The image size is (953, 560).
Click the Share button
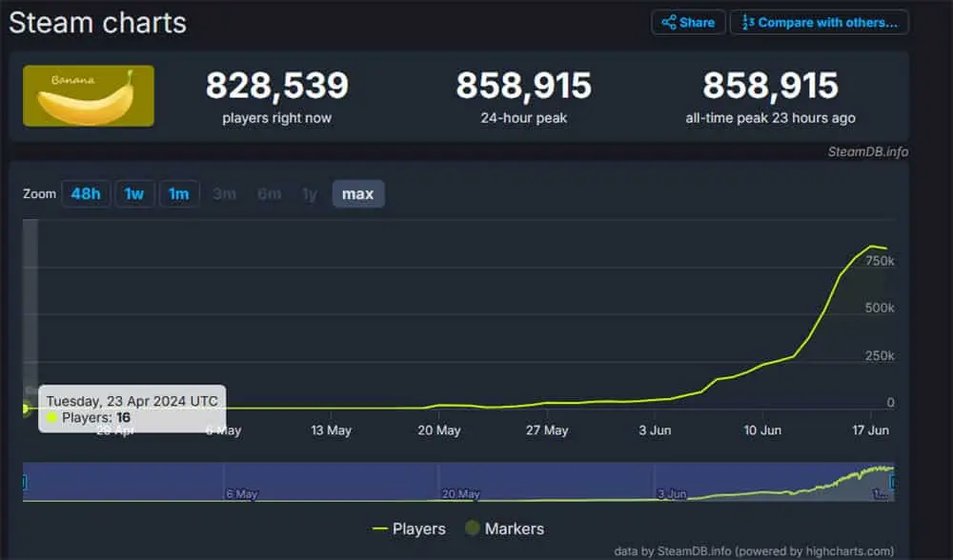[x=688, y=23]
